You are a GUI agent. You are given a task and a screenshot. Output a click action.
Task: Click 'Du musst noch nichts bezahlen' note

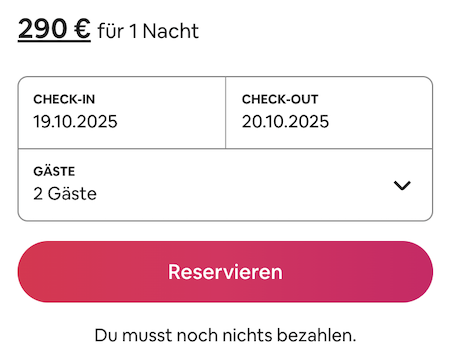tap(225, 335)
